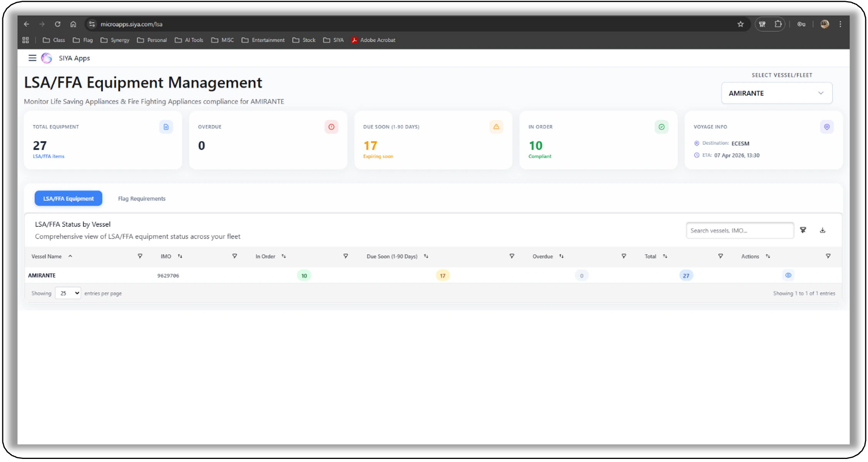Click the Voyage Info location pin icon
868x462 pixels.
(x=826, y=127)
